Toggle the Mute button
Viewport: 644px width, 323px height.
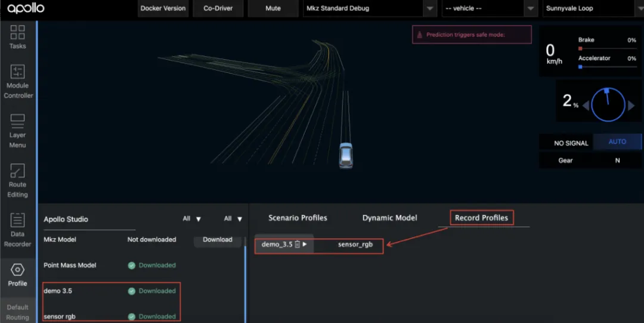pyautogui.click(x=273, y=8)
